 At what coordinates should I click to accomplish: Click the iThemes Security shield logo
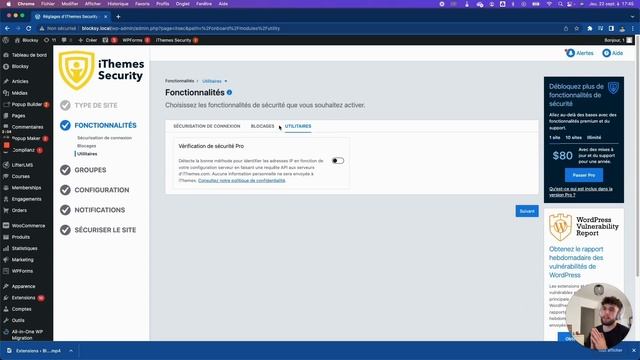(76, 70)
